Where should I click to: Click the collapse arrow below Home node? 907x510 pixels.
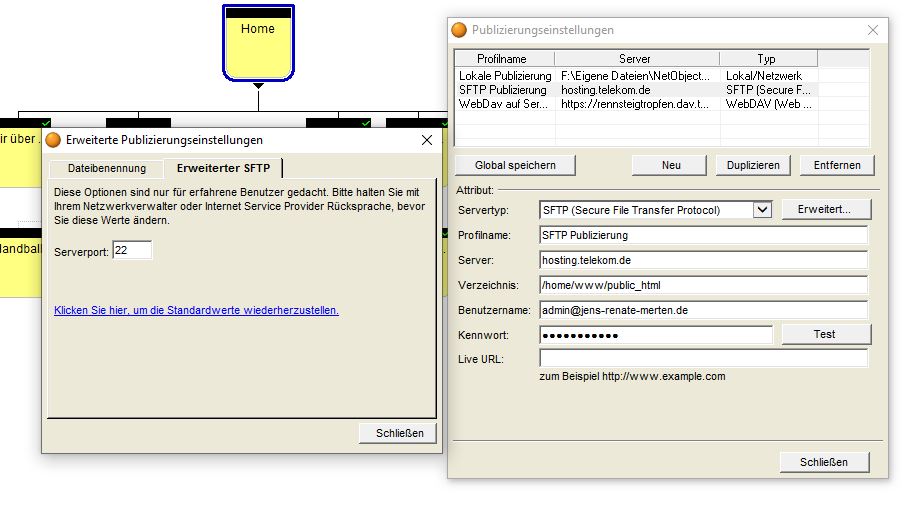coord(259,86)
